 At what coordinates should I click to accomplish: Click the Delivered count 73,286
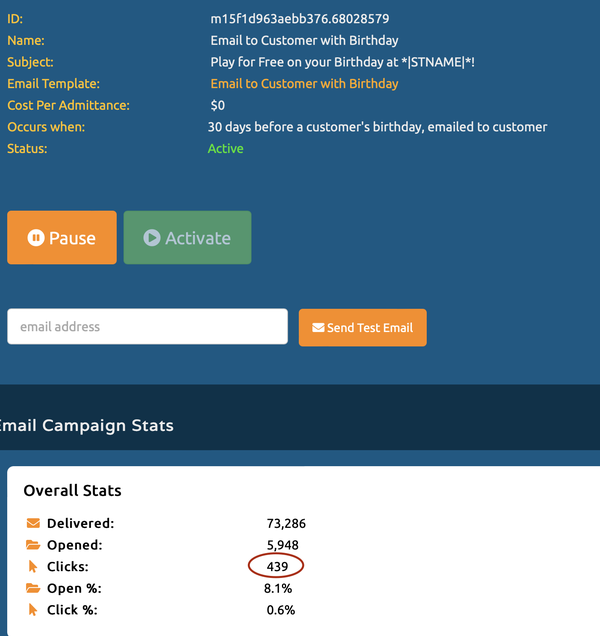pos(285,523)
